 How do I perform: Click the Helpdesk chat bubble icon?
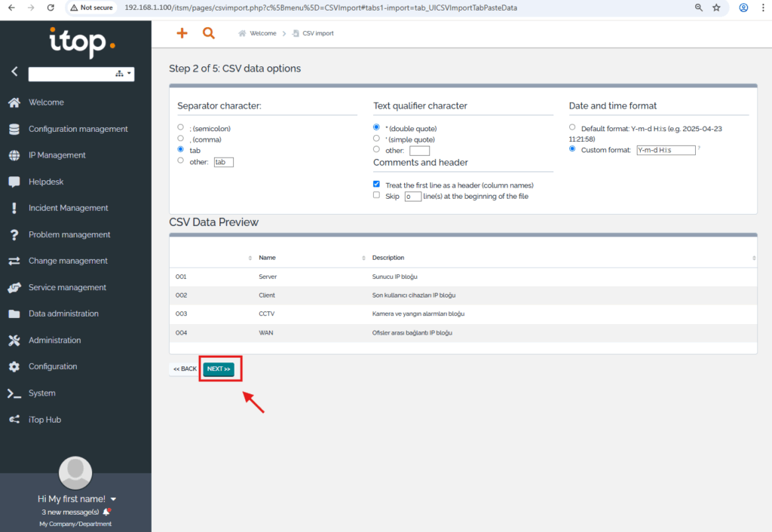[x=14, y=182]
